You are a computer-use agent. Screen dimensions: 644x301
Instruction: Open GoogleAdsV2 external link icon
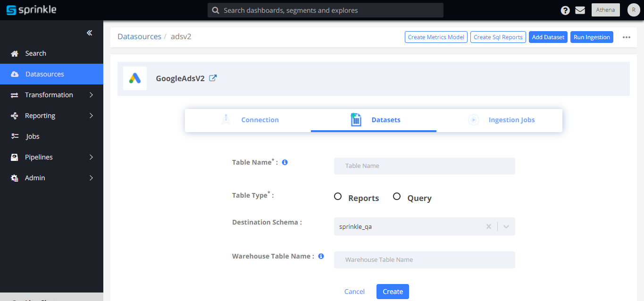click(x=213, y=78)
